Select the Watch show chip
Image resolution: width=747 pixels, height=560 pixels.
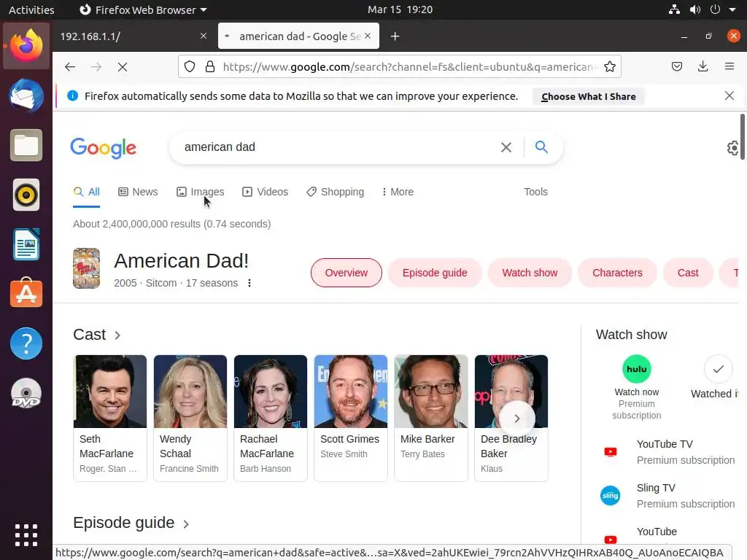(530, 273)
